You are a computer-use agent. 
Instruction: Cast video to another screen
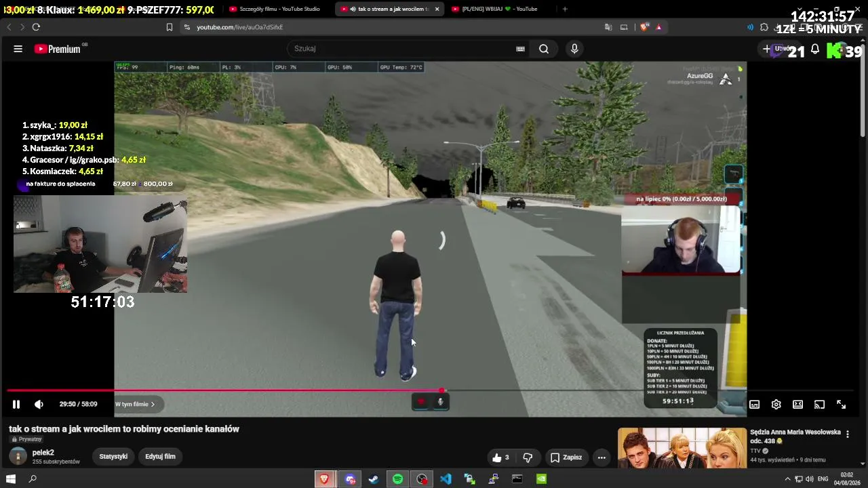pos(819,405)
